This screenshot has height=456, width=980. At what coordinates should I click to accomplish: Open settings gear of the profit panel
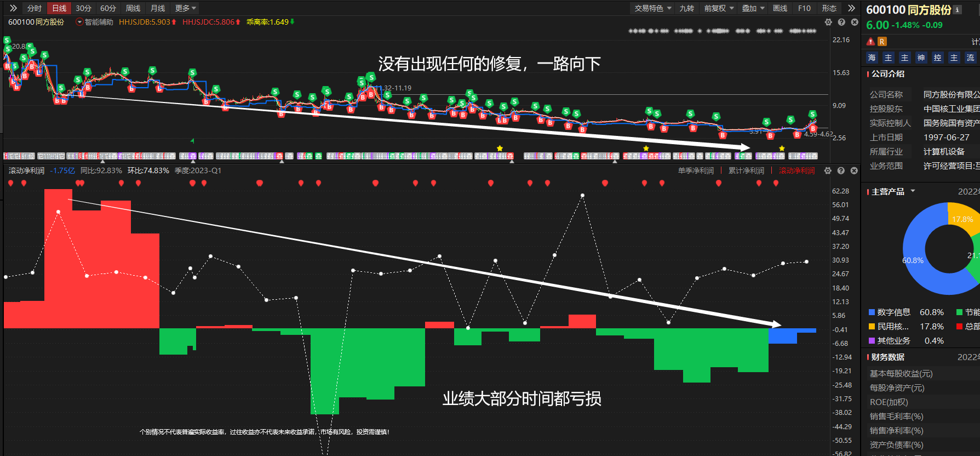(x=828, y=170)
